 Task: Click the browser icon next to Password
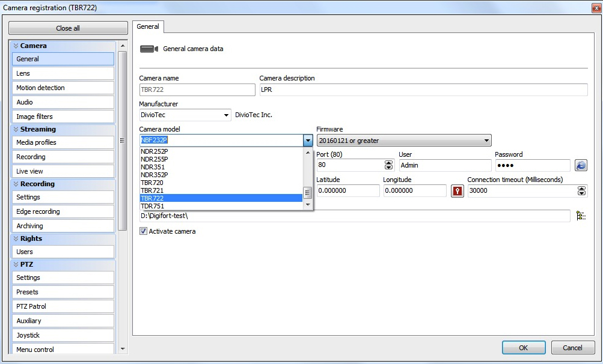[x=581, y=165]
